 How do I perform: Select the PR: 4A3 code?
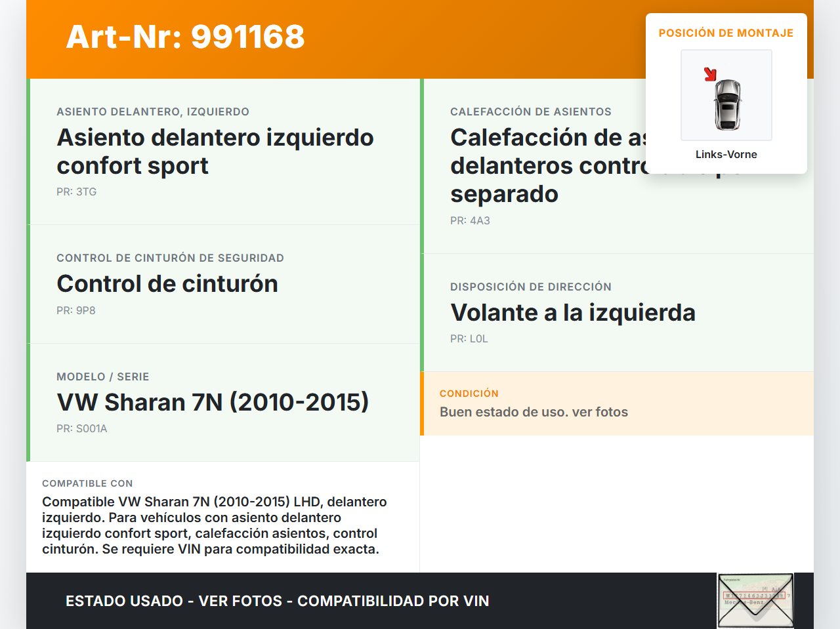(x=470, y=220)
